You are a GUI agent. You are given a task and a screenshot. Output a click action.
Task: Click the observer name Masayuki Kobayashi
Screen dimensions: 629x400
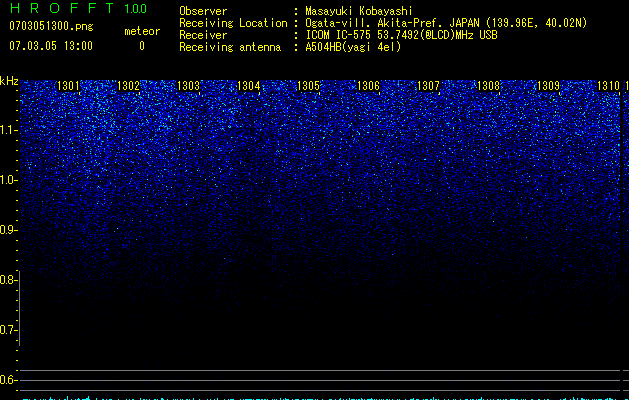[x=359, y=11]
